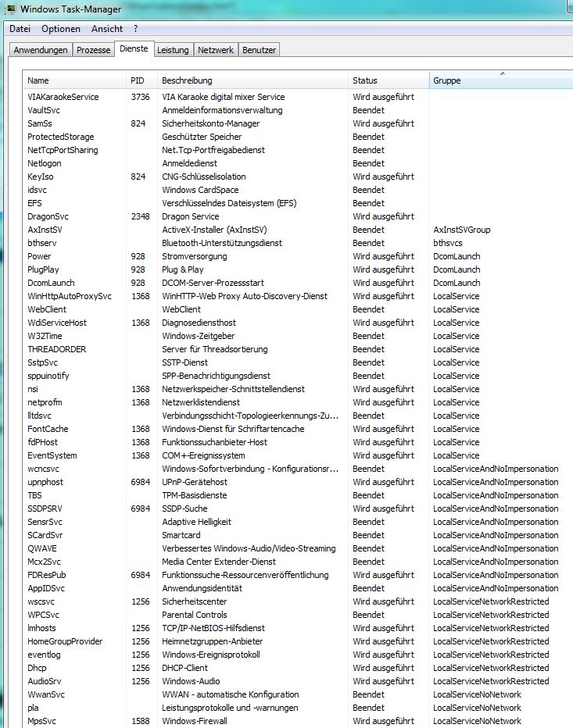Select the WPCSvc service
Viewport: 573px width, 728px height.
(x=43, y=616)
